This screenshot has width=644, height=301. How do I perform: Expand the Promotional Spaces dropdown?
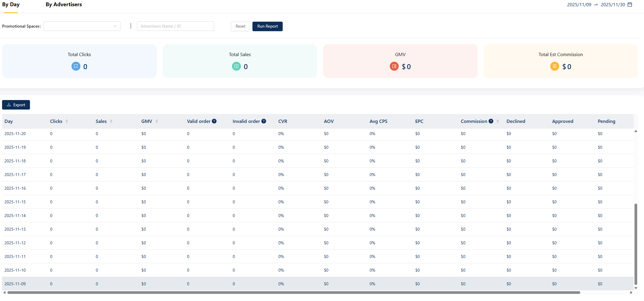(x=82, y=26)
